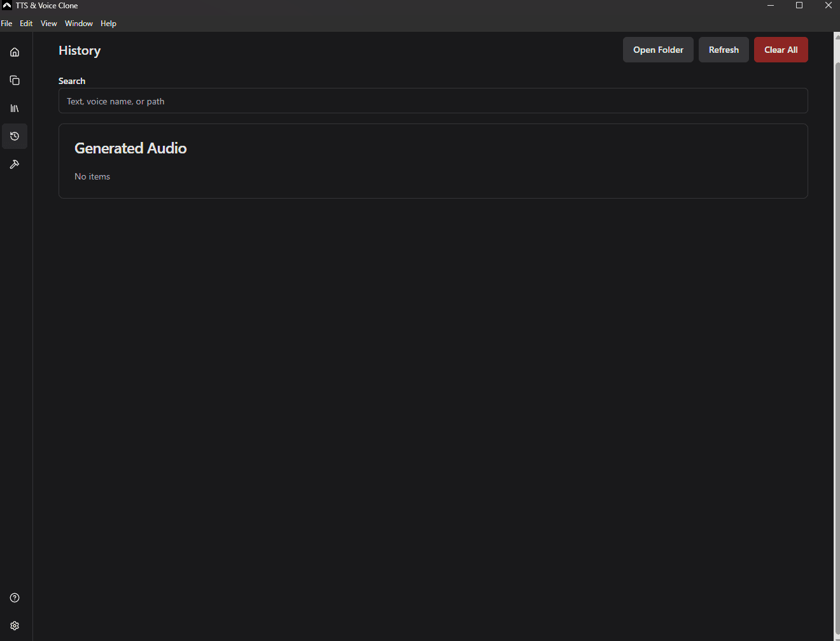The width and height of the screenshot is (840, 641).
Task: Refresh the generated audio history
Action: pos(724,49)
